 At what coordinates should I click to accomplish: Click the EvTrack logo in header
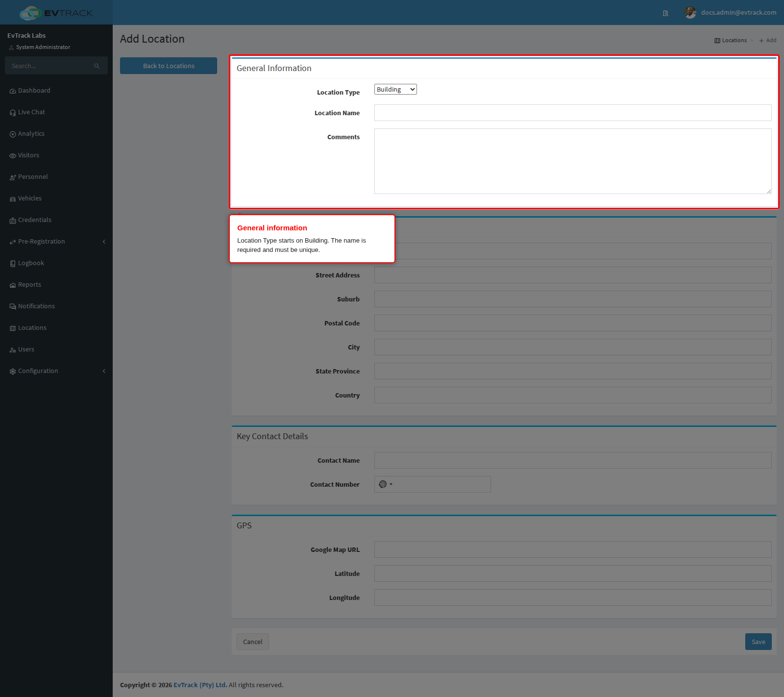[56, 13]
